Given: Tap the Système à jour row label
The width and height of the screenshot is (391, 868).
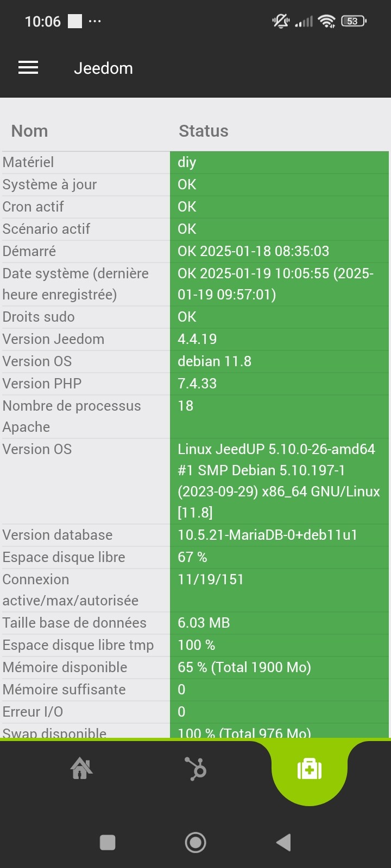Looking at the screenshot, I should pos(50,184).
